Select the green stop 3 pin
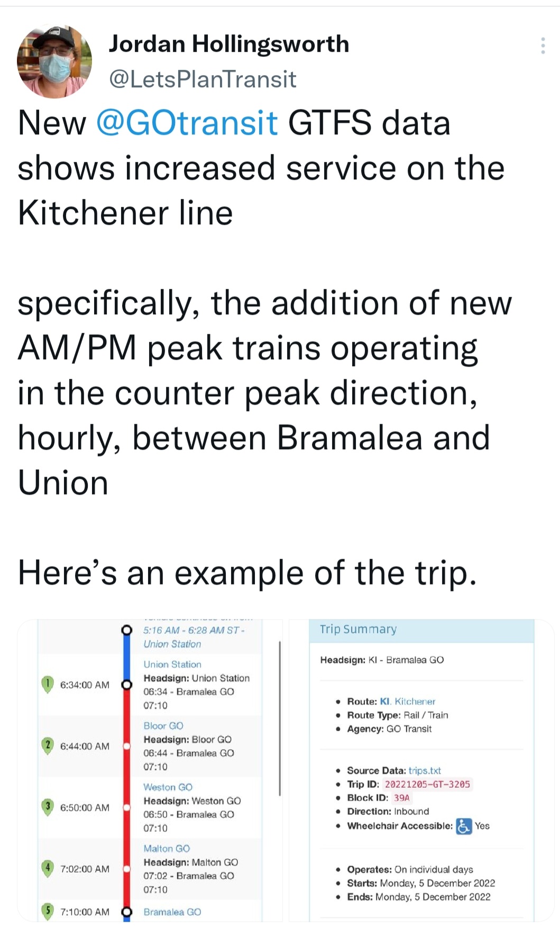The height and width of the screenshot is (937, 560). pyautogui.click(x=48, y=806)
